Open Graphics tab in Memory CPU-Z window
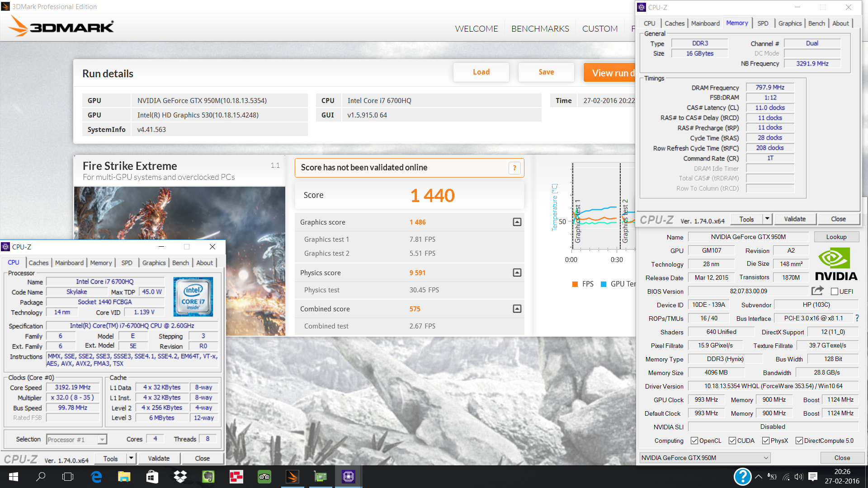This screenshot has height=488, width=868. [x=790, y=23]
